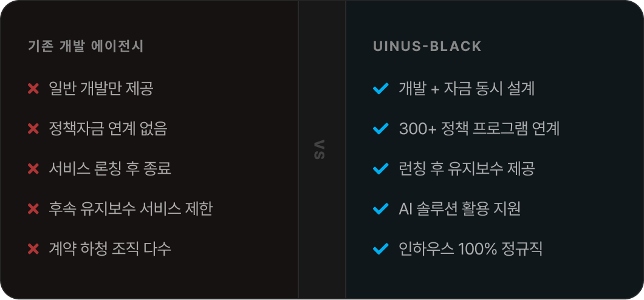Click the AI 솔루션 활용 지원 text
Image resolution: width=644 pixels, height=300 pixels.
tap(460, 209)
